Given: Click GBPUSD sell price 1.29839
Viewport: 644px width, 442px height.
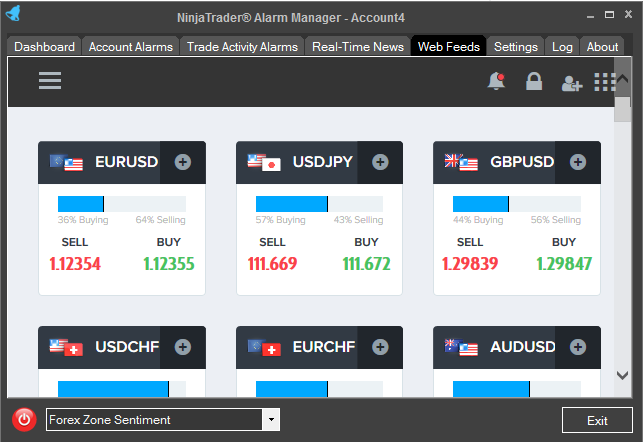Looking at the screenshot, I should coord(470,264).
